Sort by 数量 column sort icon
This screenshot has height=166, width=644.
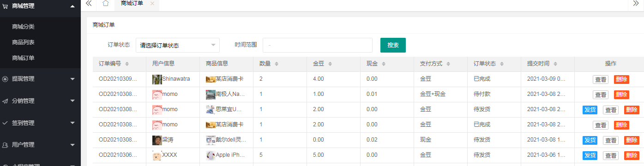point(277,64)
